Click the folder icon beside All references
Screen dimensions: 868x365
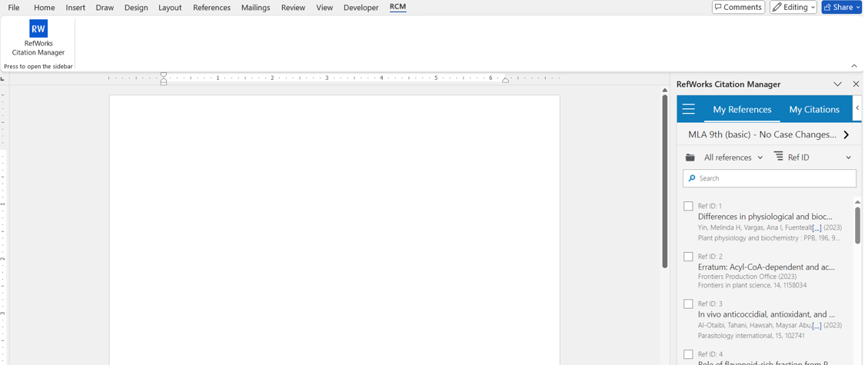coord(690,158)
